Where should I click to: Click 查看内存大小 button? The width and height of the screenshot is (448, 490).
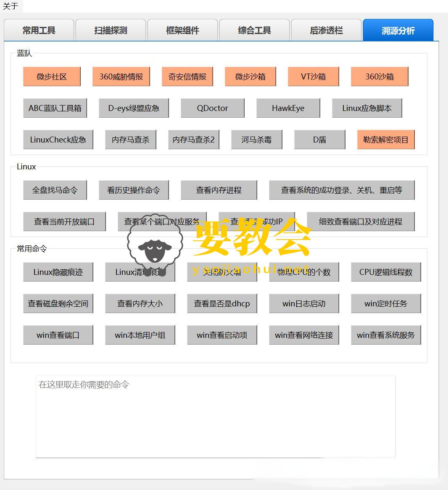[140, 303]
